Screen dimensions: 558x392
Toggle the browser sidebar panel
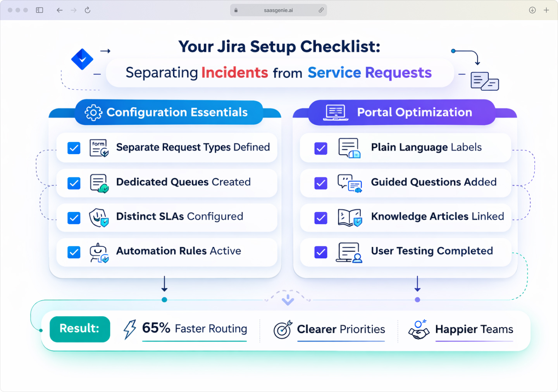39,10
